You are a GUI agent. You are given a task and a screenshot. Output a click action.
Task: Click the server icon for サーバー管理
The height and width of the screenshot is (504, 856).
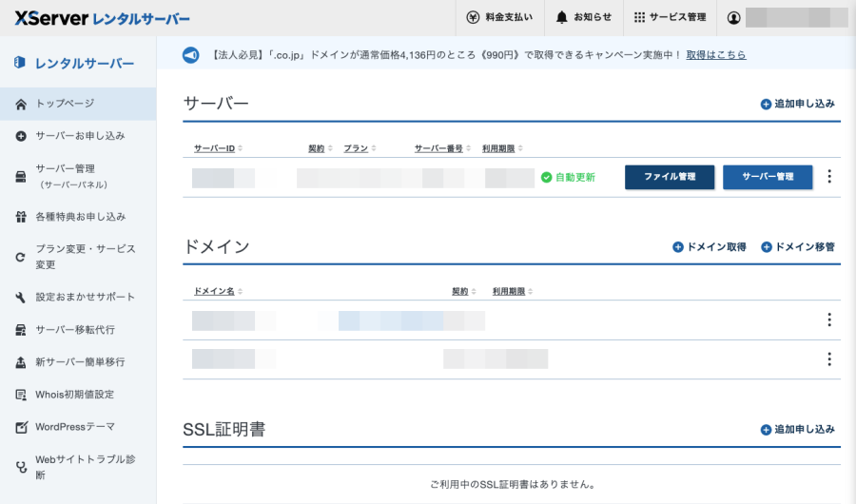click(x=21, y=176)
